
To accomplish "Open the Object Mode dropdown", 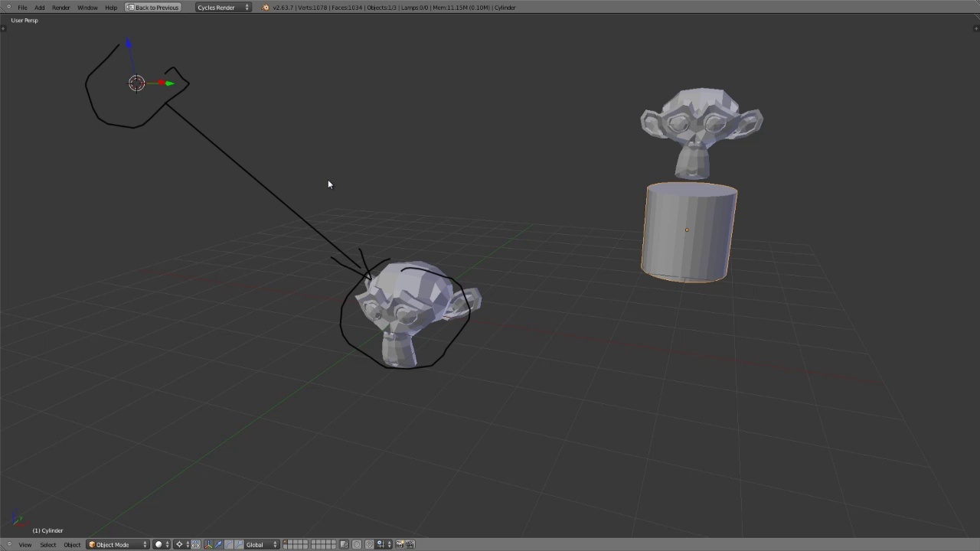I will point(115,544).
